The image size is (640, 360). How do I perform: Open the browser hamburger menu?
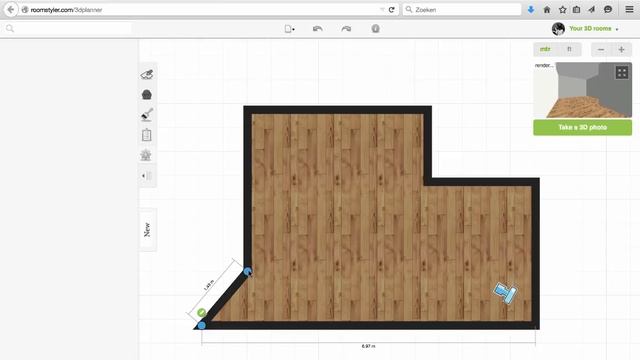629,9
